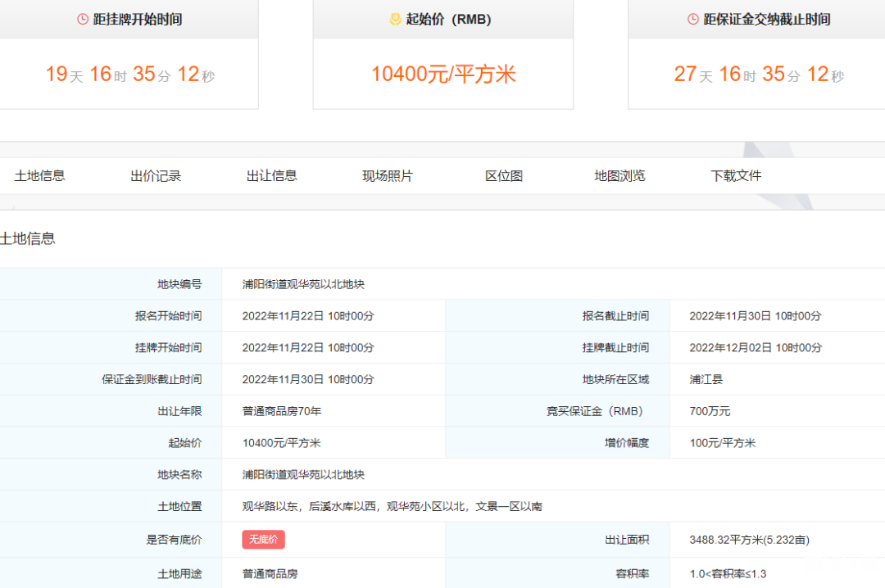Select the 地块编号 value 浦阳街道观华苑以北地块
Screen dimensions: 885x588
pyautogui.click(x=304, y=284)
